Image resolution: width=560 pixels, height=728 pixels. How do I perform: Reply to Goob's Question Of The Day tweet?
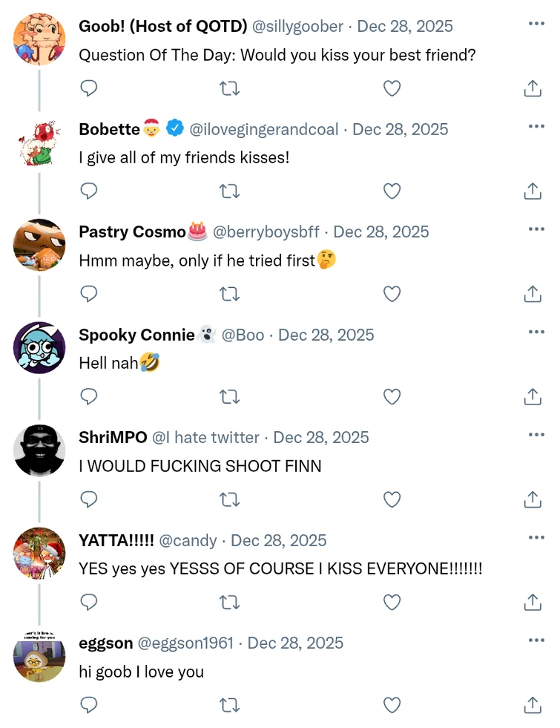click(x=89, y=88)
